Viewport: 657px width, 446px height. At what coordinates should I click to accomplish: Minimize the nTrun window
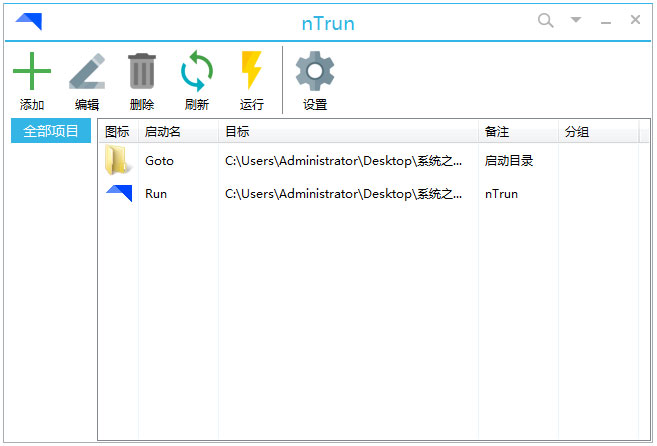click(605, 22)
